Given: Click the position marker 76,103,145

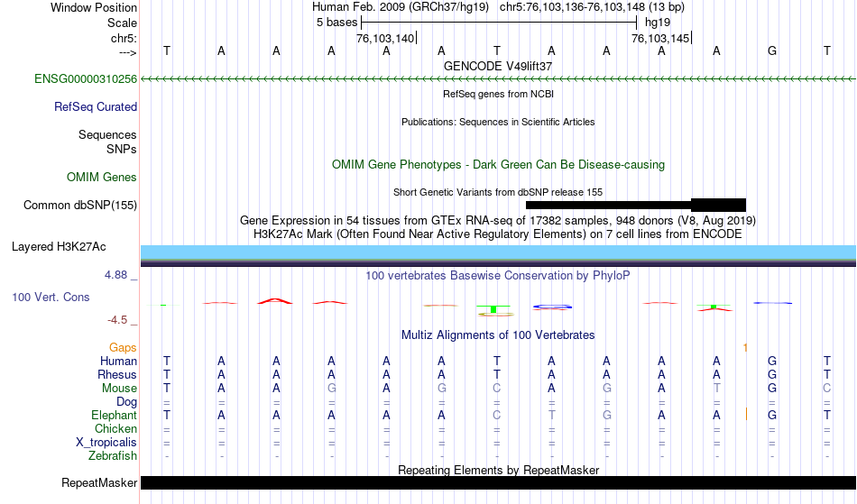Looking at the screenshot, I should [x=660, y=38].
